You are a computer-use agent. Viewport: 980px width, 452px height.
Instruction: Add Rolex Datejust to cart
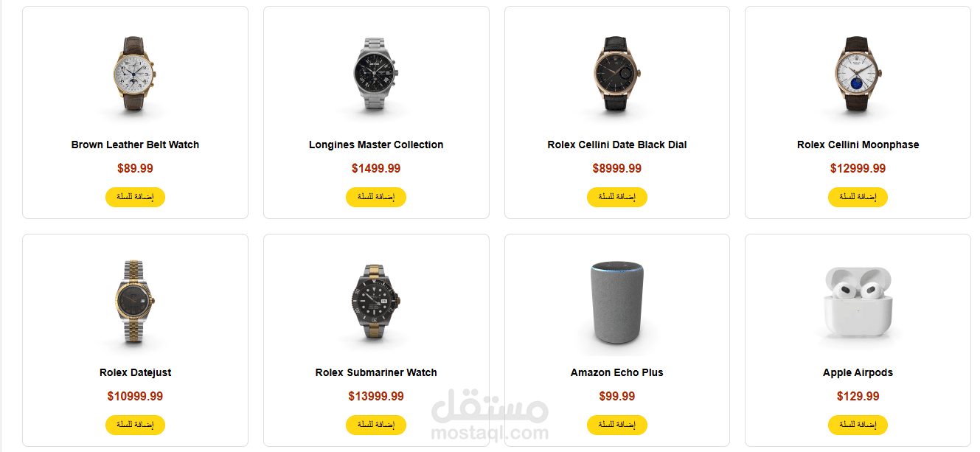click(x=135, y=425)
